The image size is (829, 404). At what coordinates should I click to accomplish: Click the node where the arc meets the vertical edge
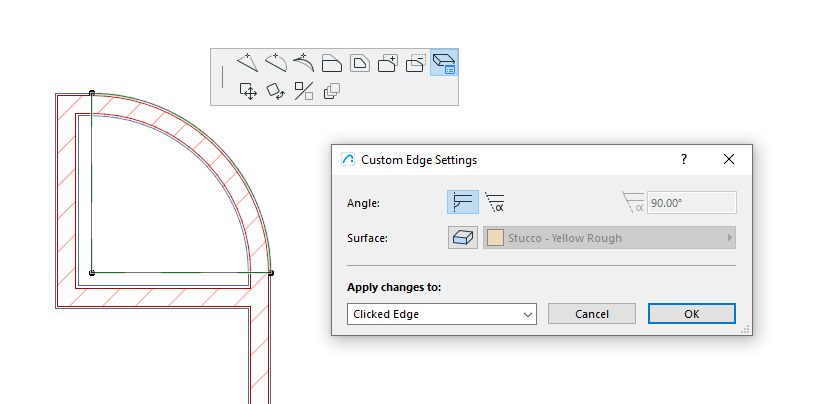(x=92, y=93)
